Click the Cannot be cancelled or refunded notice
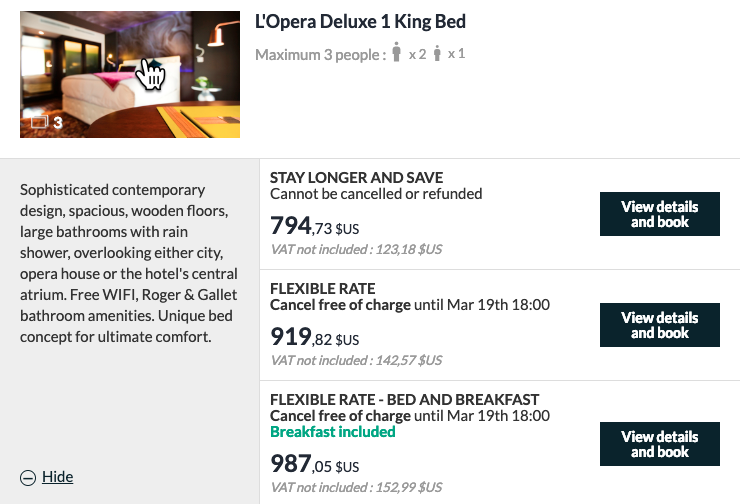 [x=376, y=194]
